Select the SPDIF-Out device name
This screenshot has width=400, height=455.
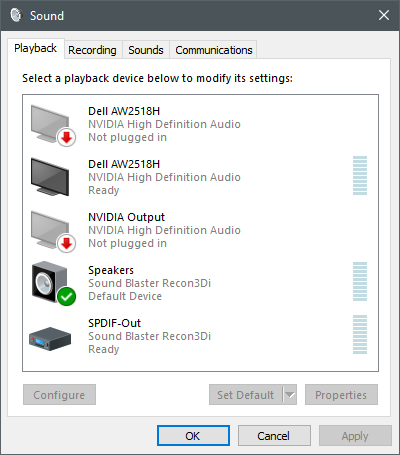(x=114, y=323)
